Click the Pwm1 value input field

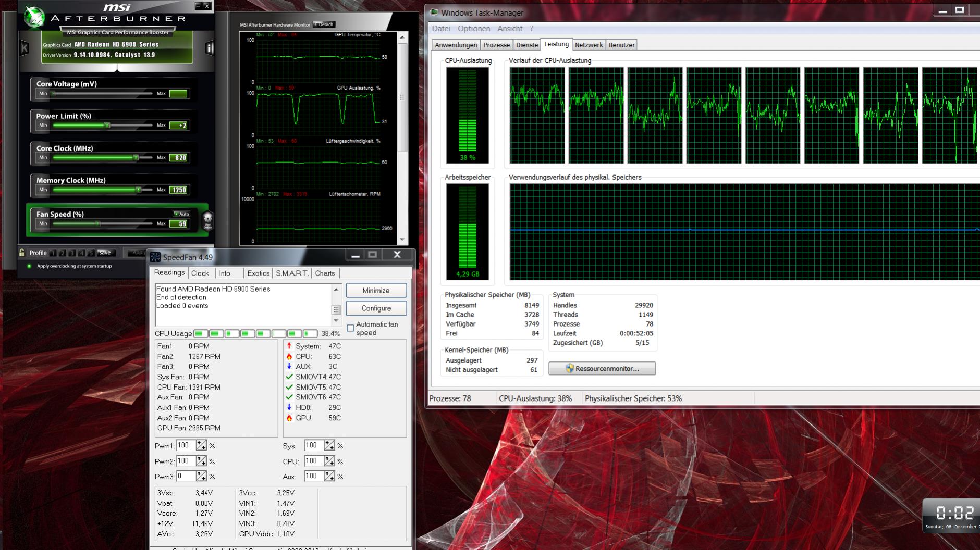tap(186, 445)
